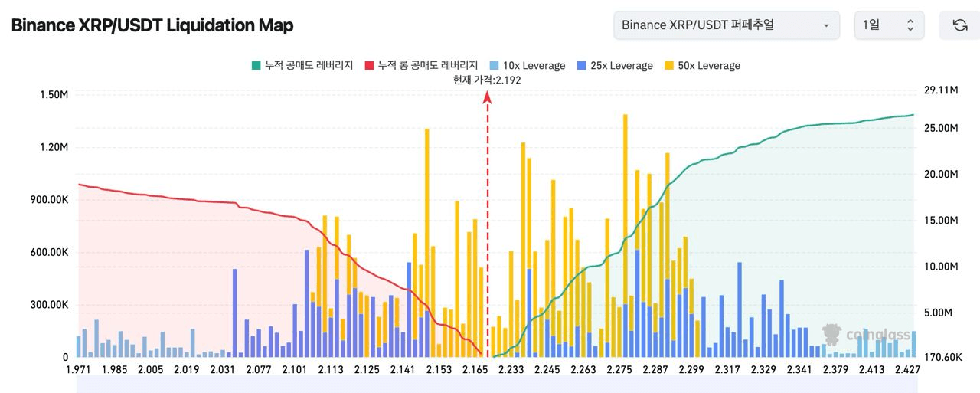Open the Binance XRP/USDT 퍼페추얼 pair dropdown
This screenshot has height=393, width=980.
[727, 25]
